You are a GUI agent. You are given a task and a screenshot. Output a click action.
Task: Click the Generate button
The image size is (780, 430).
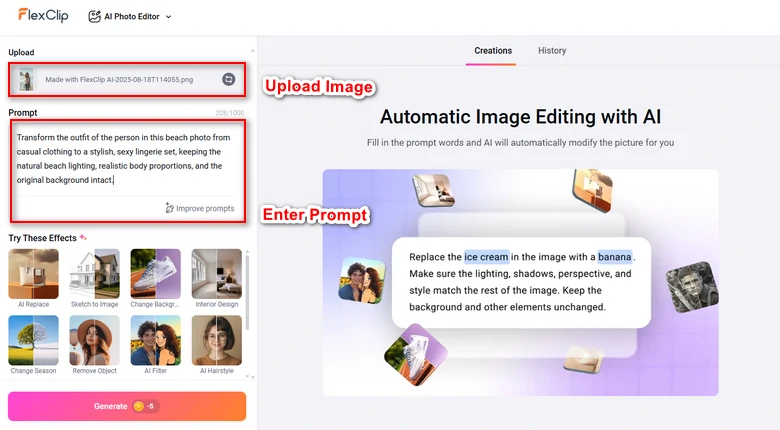pos(127,406)
